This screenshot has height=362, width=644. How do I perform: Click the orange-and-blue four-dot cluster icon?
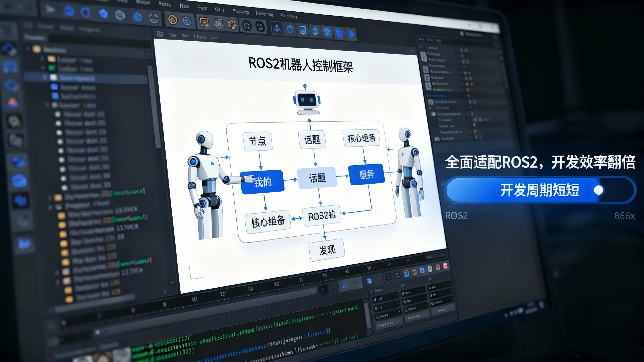pyautogui.click(x=232, y=24)
